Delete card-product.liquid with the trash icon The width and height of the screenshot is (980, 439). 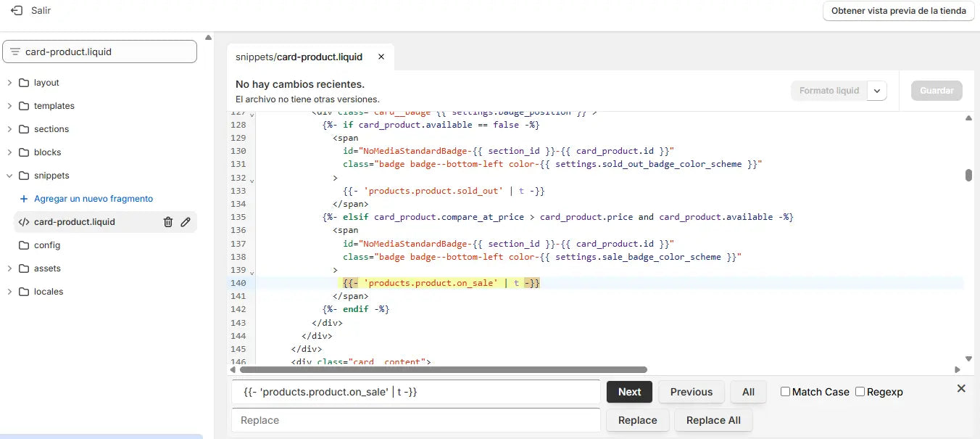click(x=168, y=222)
